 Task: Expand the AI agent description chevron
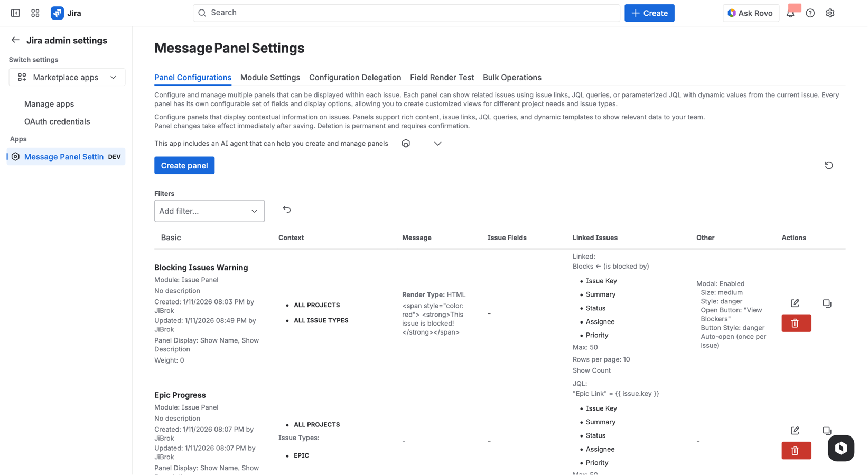437,143
